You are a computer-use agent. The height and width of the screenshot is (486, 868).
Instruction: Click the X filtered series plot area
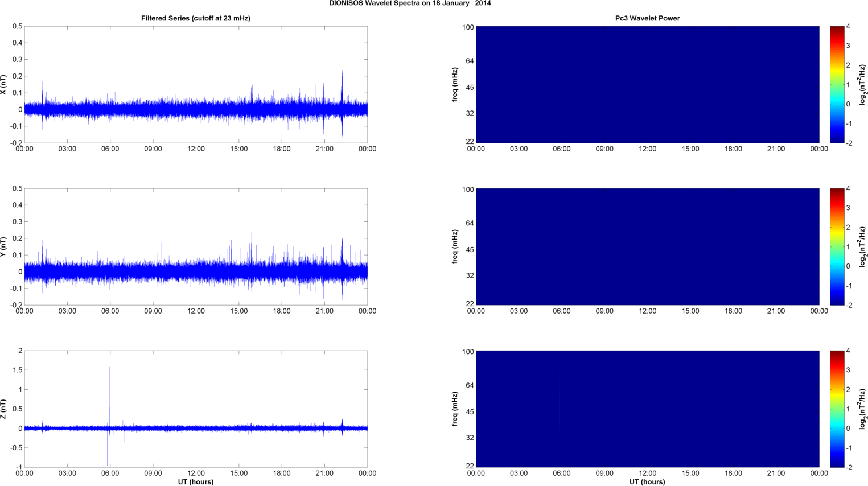(x=196, y=84)
